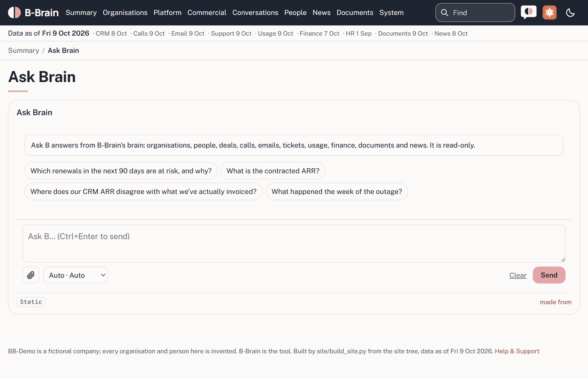The image size is (588, 379).
Task: Open the Auto · Auto model dropdown
Action: point(75,275)
